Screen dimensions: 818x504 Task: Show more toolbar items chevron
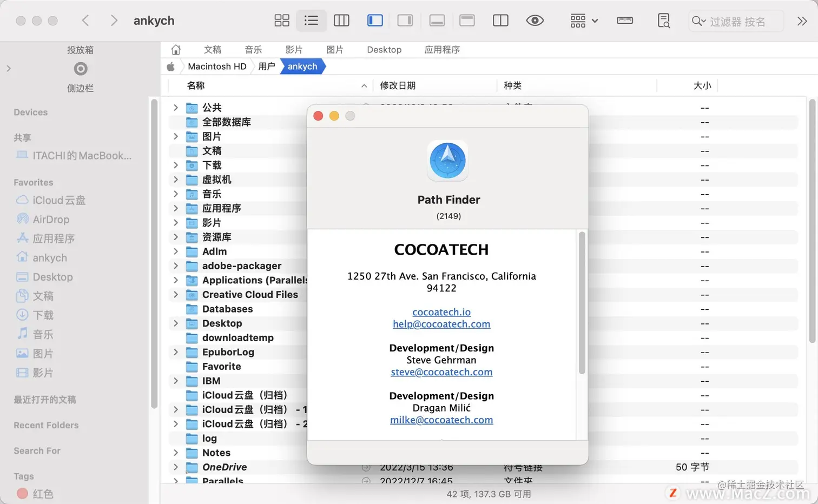(x=802, y=21)
